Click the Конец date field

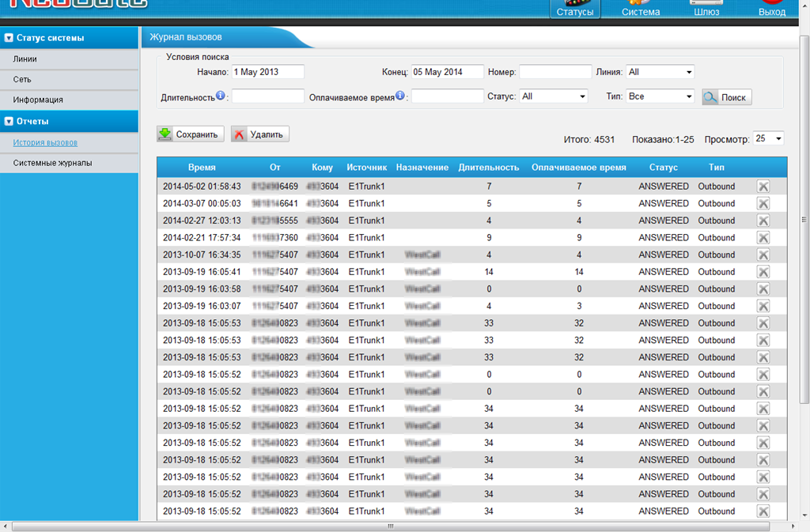(x=448, y=72)
